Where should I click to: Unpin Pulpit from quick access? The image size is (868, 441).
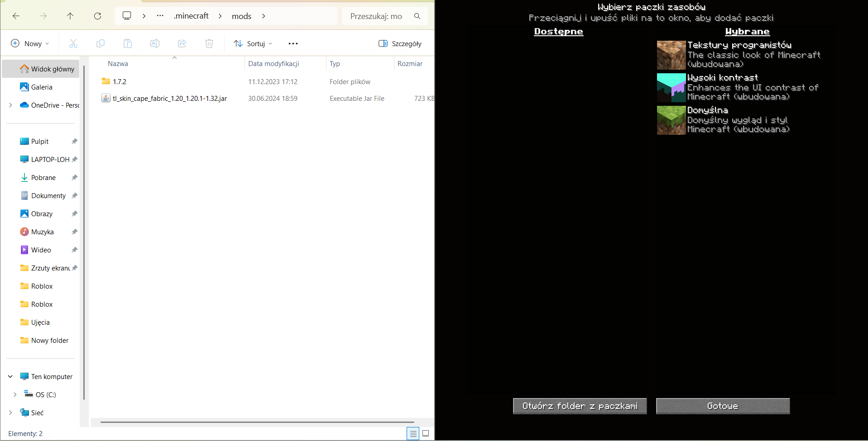[75, 141]
